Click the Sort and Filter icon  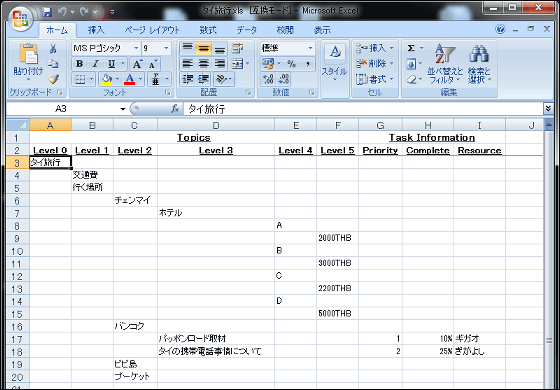point(445,64)
